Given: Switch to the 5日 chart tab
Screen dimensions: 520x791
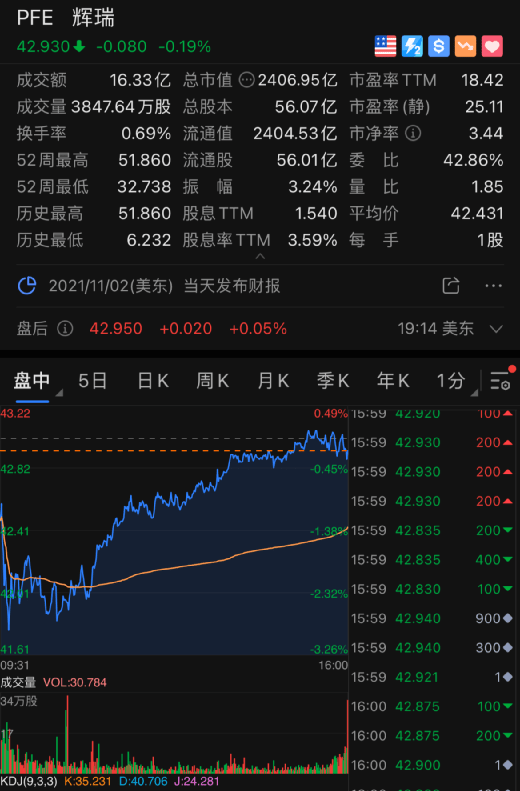Looking at the screenshot, I should tap(93, 380).
